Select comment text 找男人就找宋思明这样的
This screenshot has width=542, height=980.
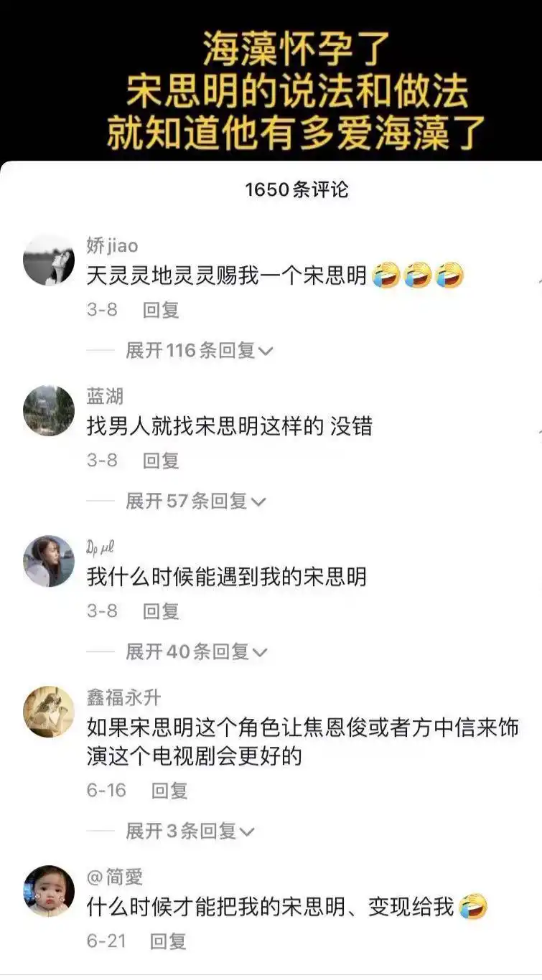205,426
